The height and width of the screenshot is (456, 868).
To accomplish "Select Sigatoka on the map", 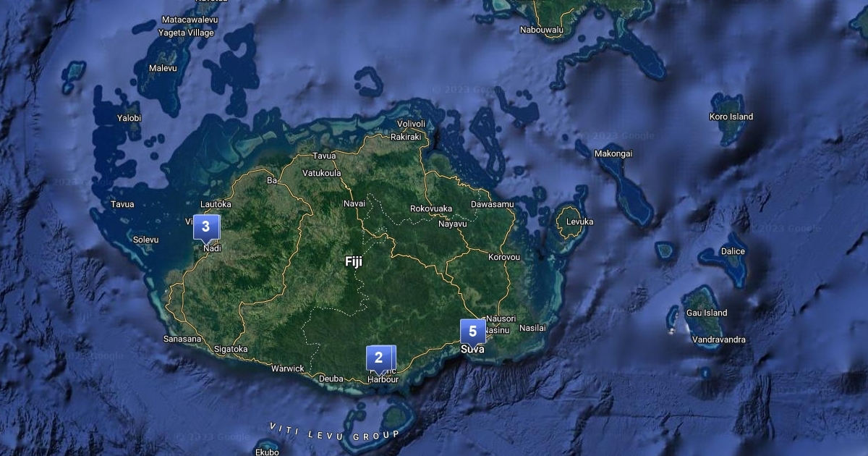I will 231,349.
